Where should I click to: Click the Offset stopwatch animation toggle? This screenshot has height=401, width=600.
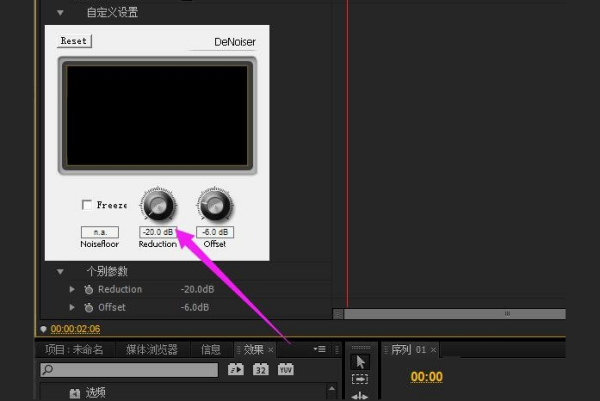(x=88, y=308)
